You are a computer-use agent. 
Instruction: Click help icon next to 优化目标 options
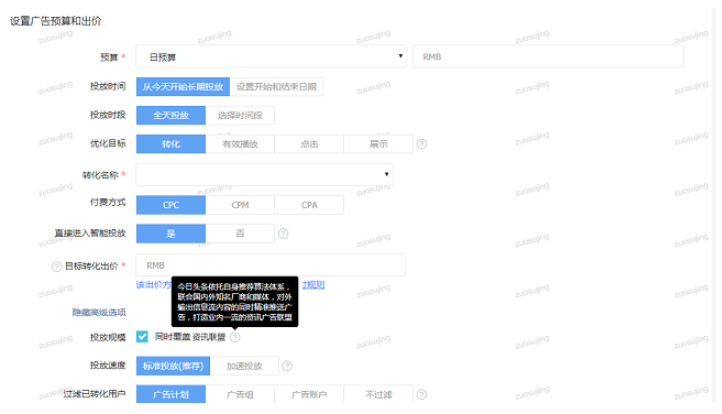422,144
